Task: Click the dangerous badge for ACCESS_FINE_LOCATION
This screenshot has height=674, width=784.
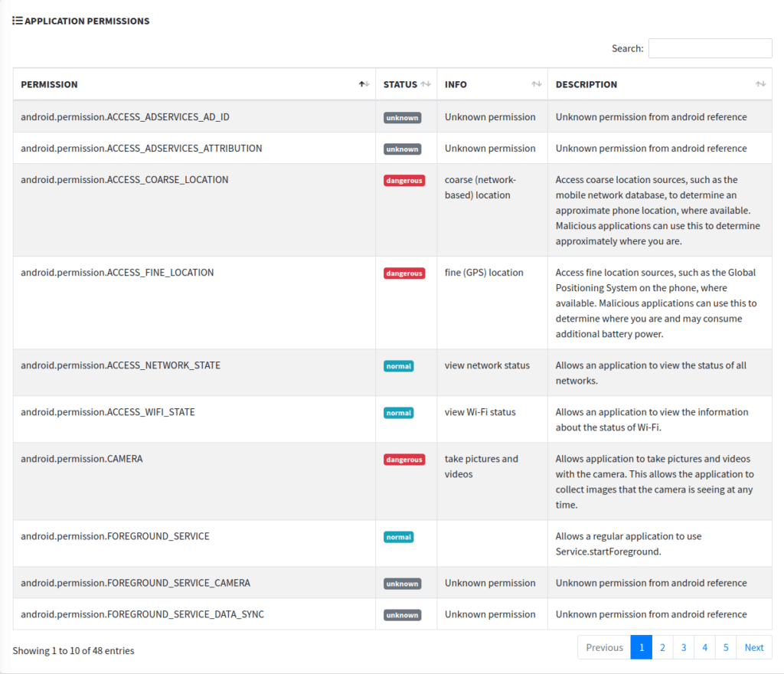Action: coord(404,273)
